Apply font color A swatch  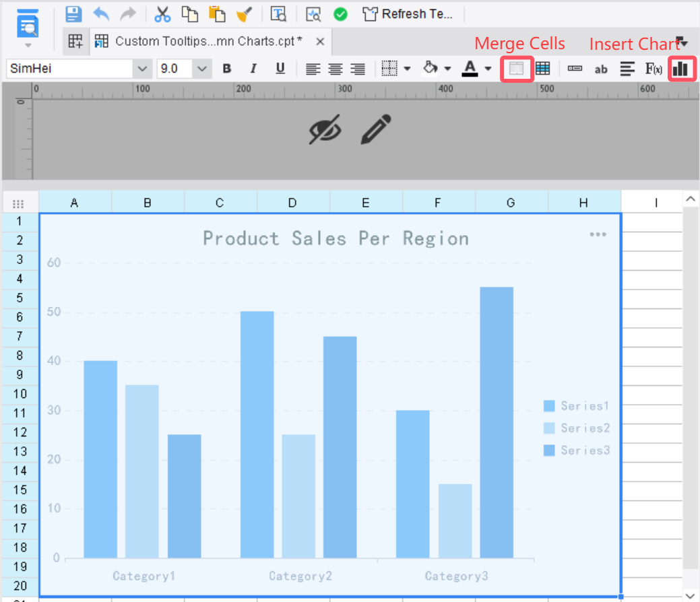470,68
